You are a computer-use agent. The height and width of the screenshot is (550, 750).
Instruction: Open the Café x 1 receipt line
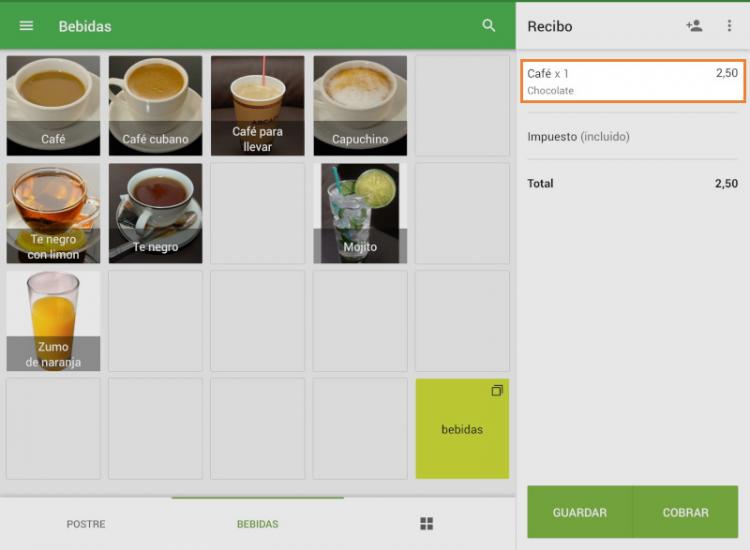pos(632,81)
